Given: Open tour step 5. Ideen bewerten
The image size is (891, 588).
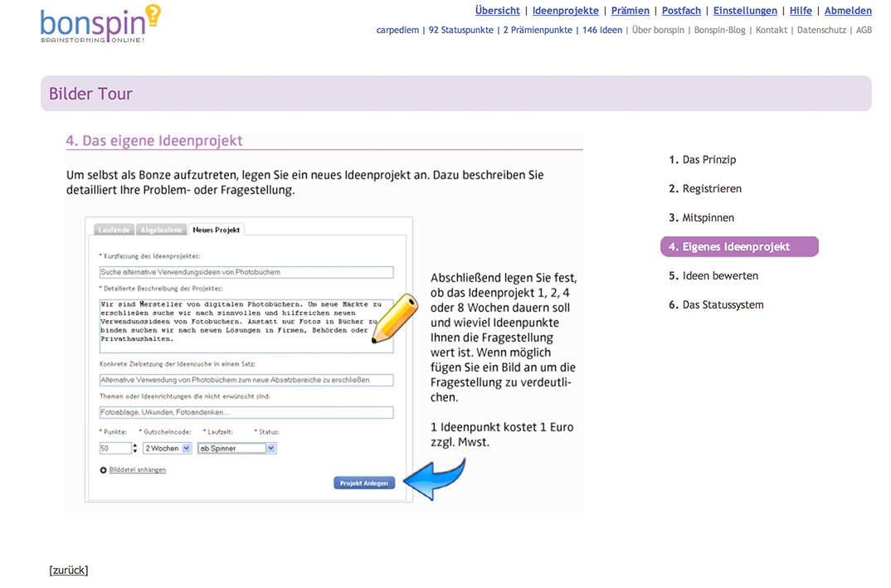Looking at the screenshot, I should 713,276.
